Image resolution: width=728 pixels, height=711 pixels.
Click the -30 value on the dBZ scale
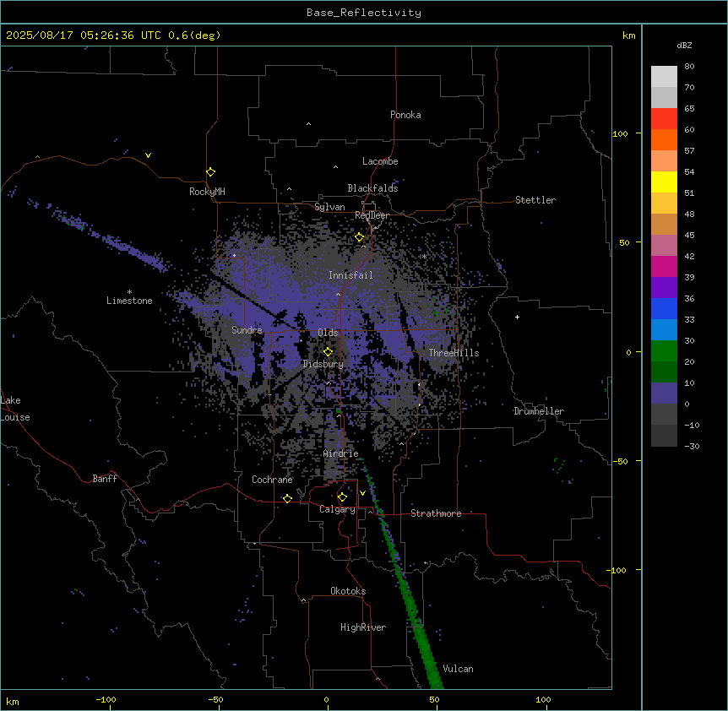(x=692, y=446)
